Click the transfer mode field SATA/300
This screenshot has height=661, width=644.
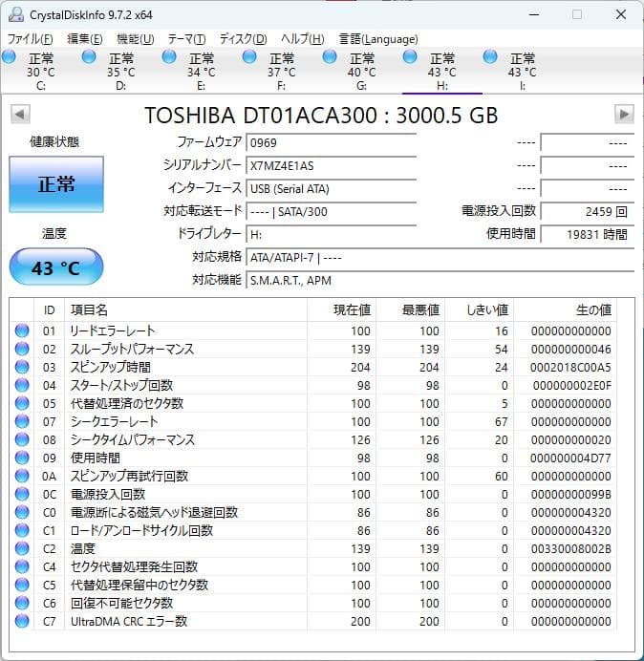[331, 212]
